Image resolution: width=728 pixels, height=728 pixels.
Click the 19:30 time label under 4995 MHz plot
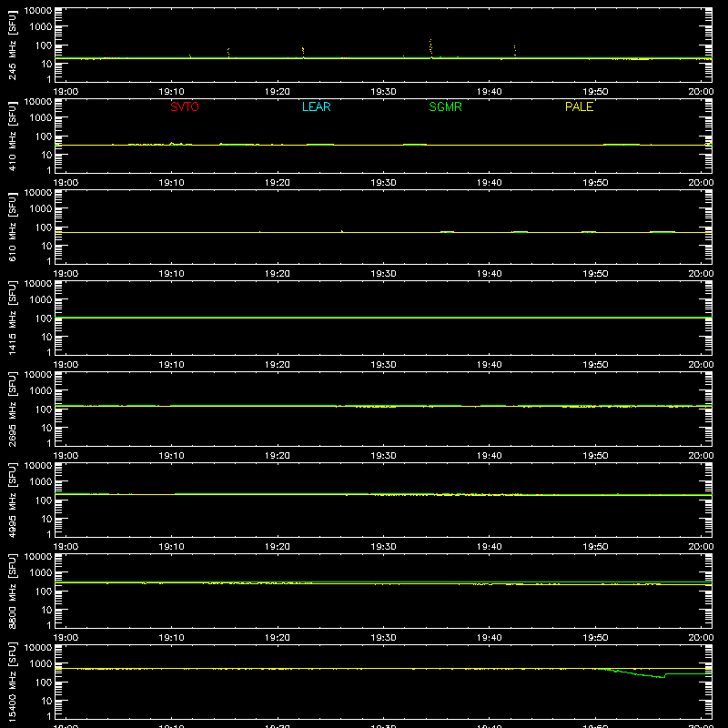coord(383,547)
